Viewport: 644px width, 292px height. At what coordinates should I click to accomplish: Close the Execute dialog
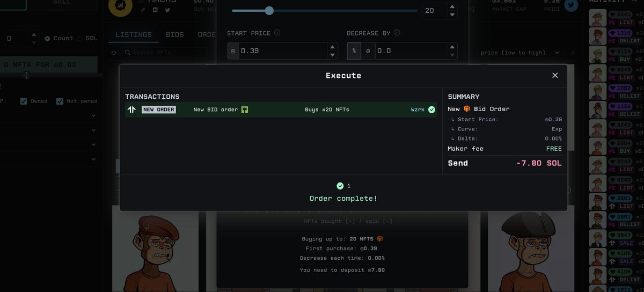tap(555, 76)
